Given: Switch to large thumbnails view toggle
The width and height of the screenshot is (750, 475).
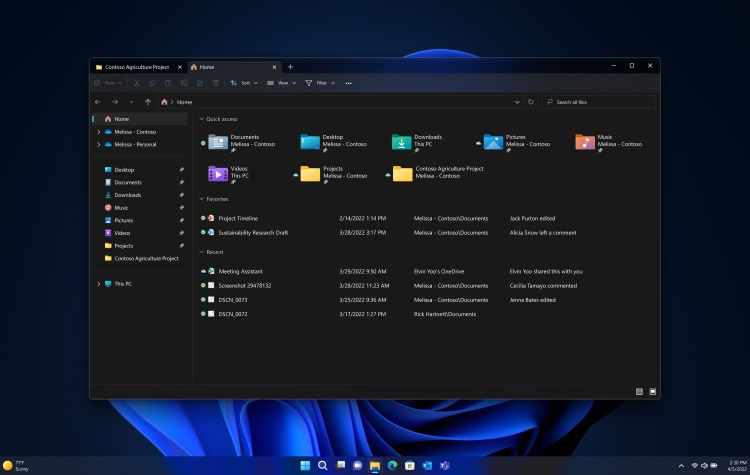Looking at the screenshot, I should click(651, 391).
